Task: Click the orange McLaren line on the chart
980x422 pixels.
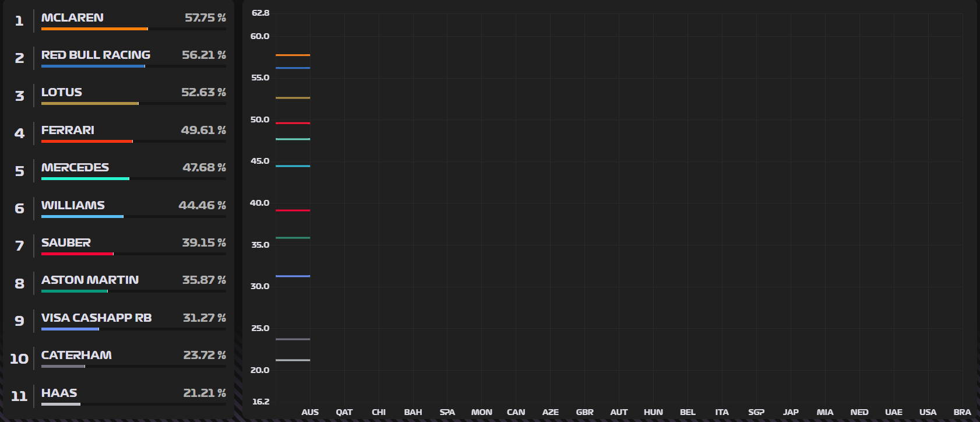Action: (x=292, y=55)
